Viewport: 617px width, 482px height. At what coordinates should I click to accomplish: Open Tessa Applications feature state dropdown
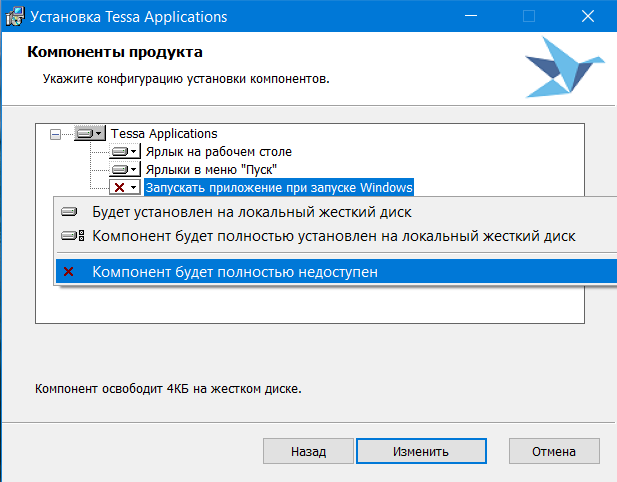coord(90,133)
